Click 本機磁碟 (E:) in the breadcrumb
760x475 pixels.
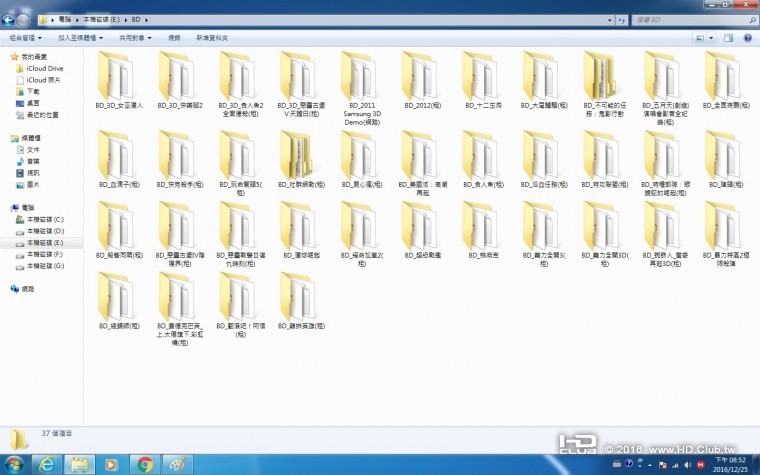tap(101, 20)
